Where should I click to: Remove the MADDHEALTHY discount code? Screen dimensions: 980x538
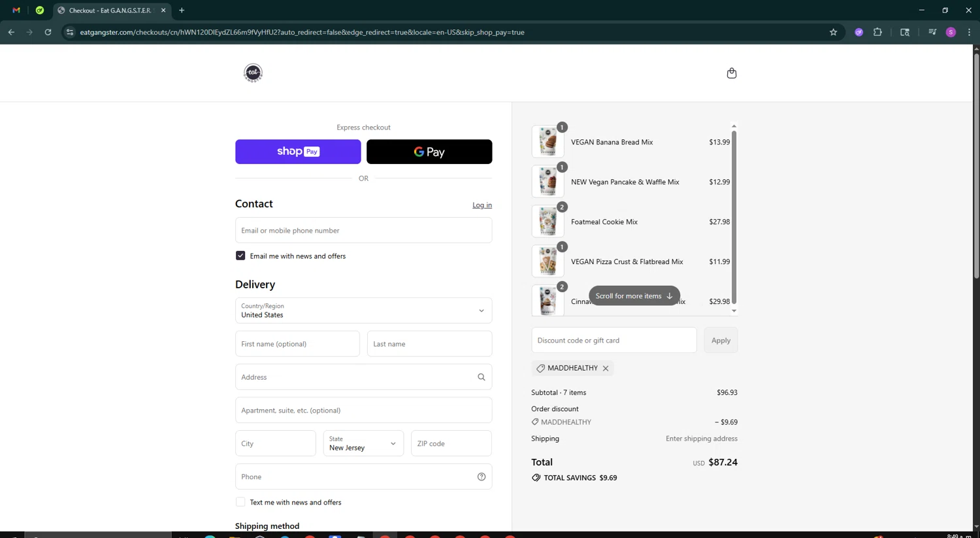click(606, 369)
